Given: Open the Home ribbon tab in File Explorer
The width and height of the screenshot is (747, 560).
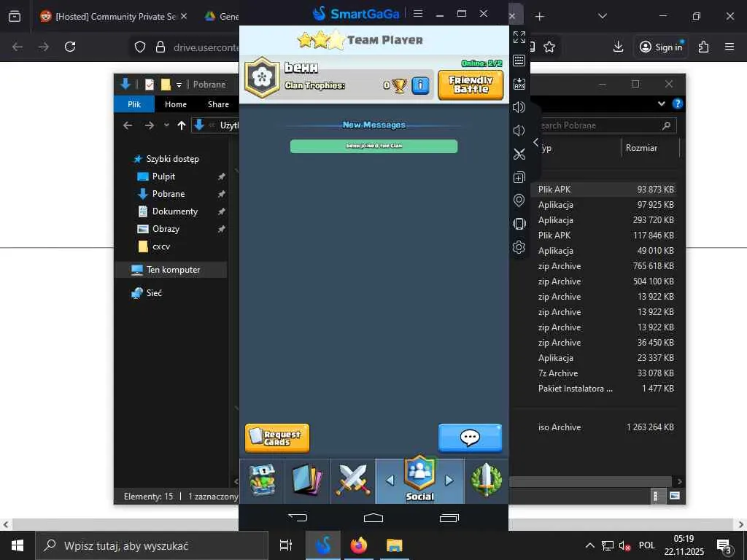Looking at the screenshot, I should click(176, 104).
